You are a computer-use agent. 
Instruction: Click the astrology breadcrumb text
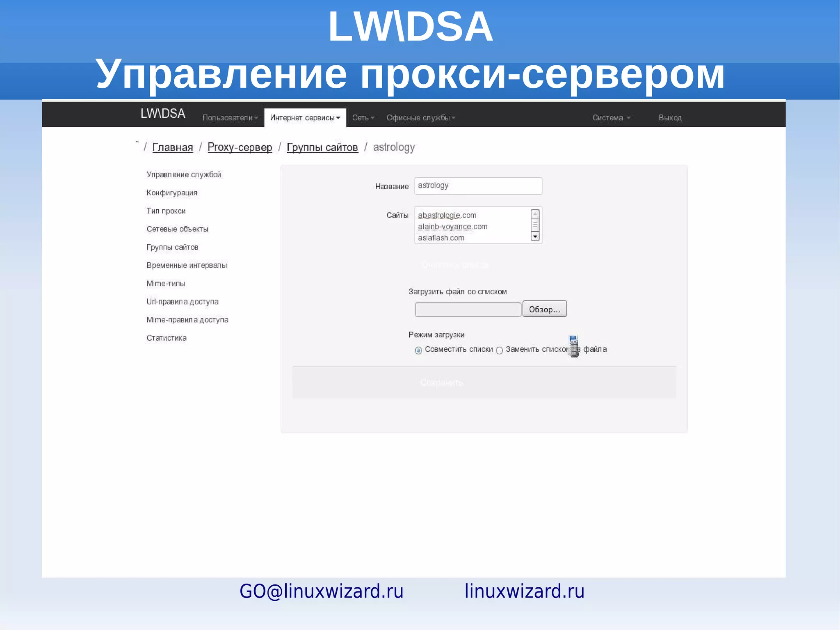coord(394,147)
